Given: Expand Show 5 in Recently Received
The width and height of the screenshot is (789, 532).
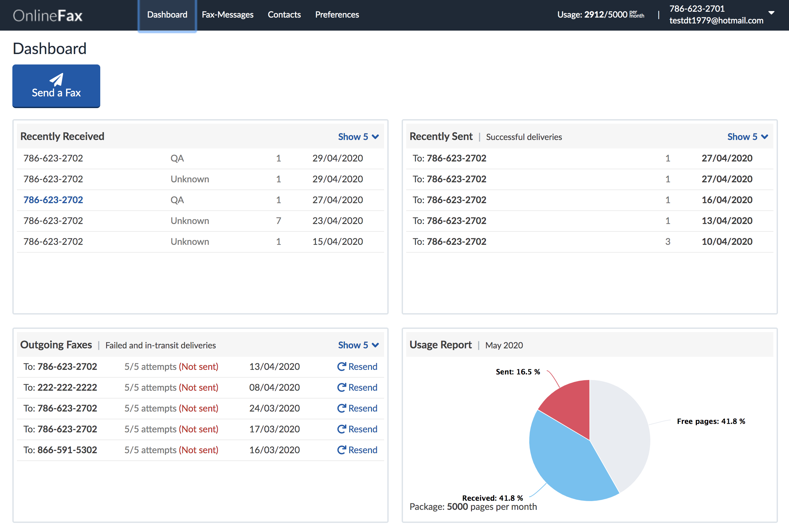Looking at the screenshot, I should click(358, 137).
